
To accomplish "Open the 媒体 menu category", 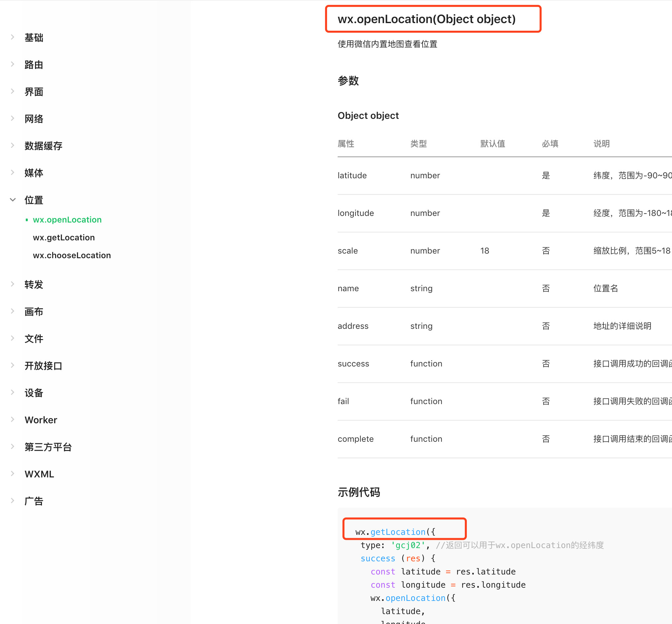I will 34,173.
